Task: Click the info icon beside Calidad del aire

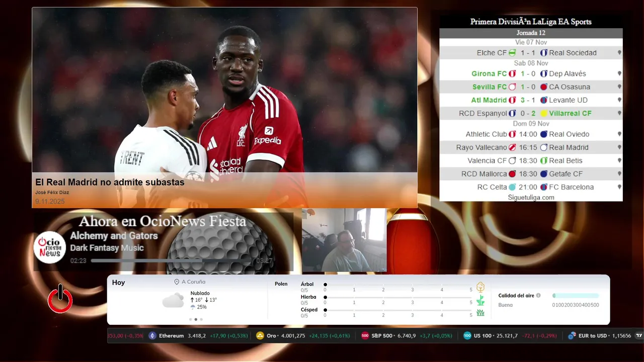Action: (x=538, y=296)
